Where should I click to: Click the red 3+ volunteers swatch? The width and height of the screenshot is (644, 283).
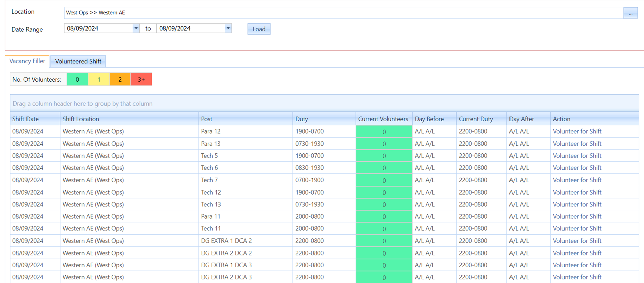[x=141, y=79]
